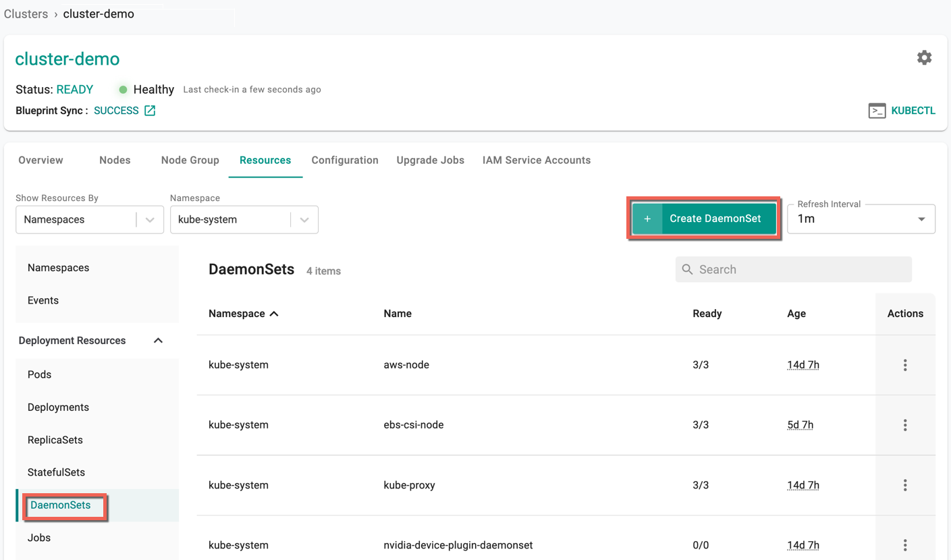Sort by the Name column header
This screenshot has height=560, width=951.
click(x=398, y=314)
